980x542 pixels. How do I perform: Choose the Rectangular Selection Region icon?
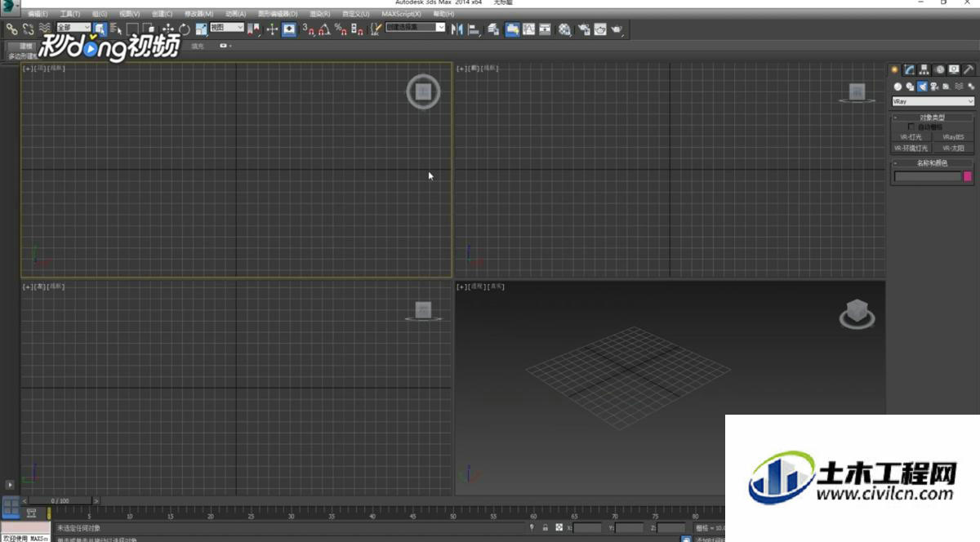(133, 29)
